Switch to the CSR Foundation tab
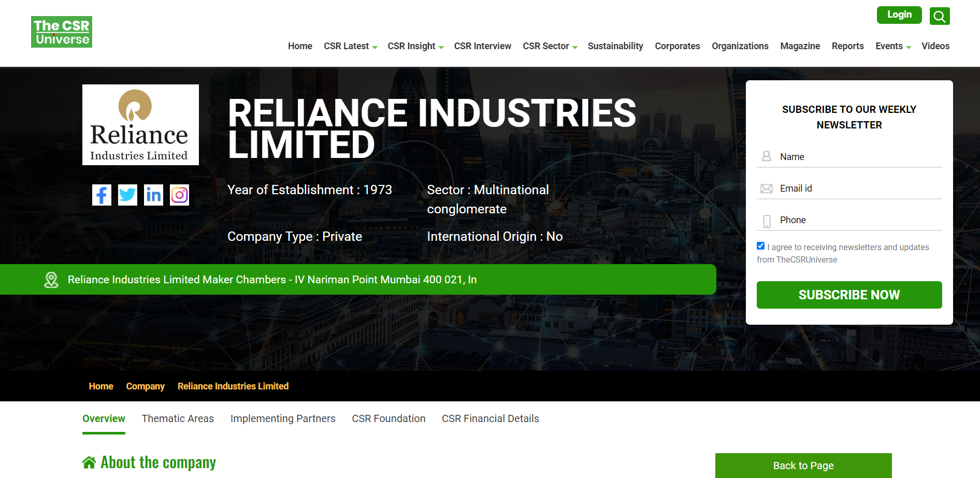This screenshot has height=478, width=980. [x=388, y=418]
